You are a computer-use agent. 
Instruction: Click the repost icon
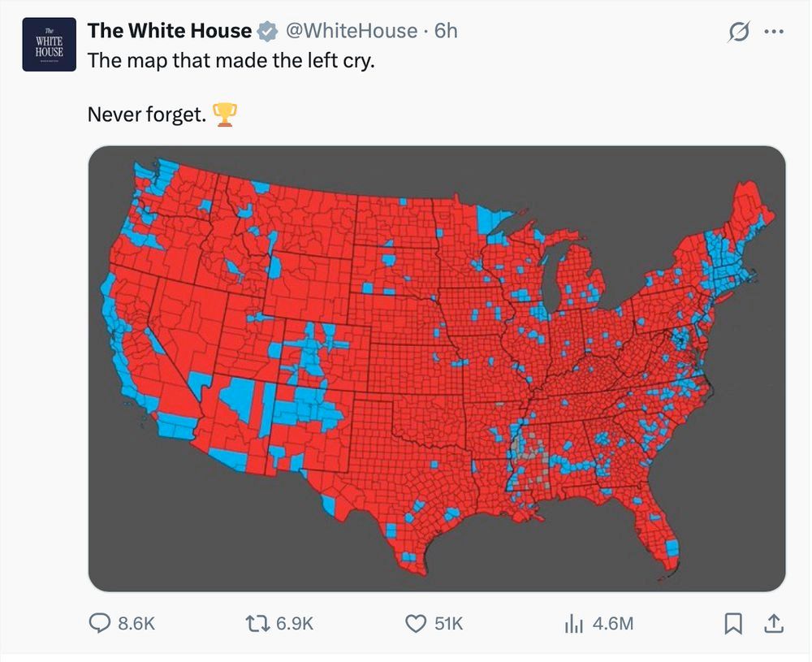[258, 624]
